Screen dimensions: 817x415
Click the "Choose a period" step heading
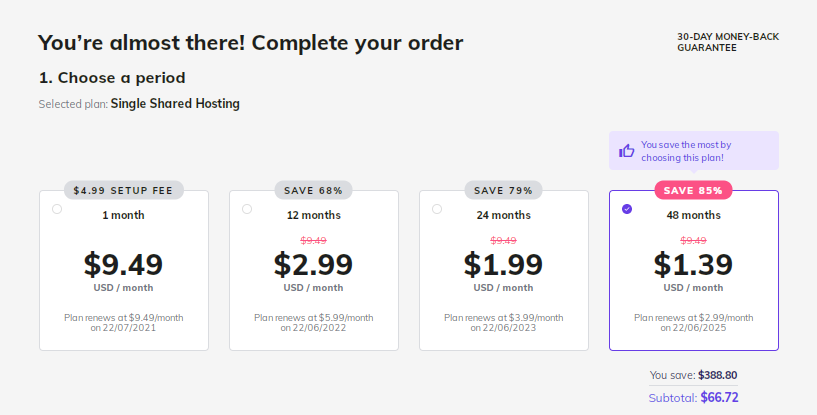click(112, 77)
